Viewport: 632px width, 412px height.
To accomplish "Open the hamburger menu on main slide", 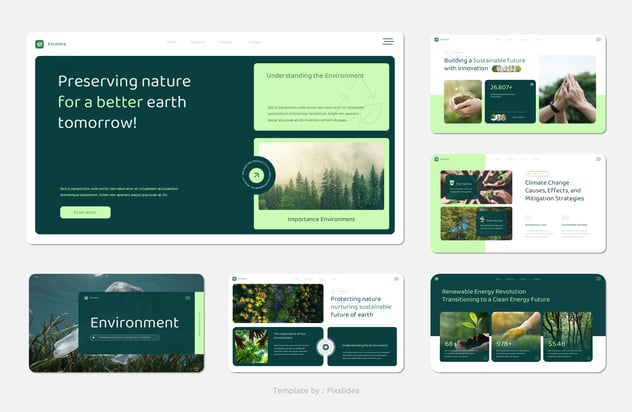I will (388, 42).
